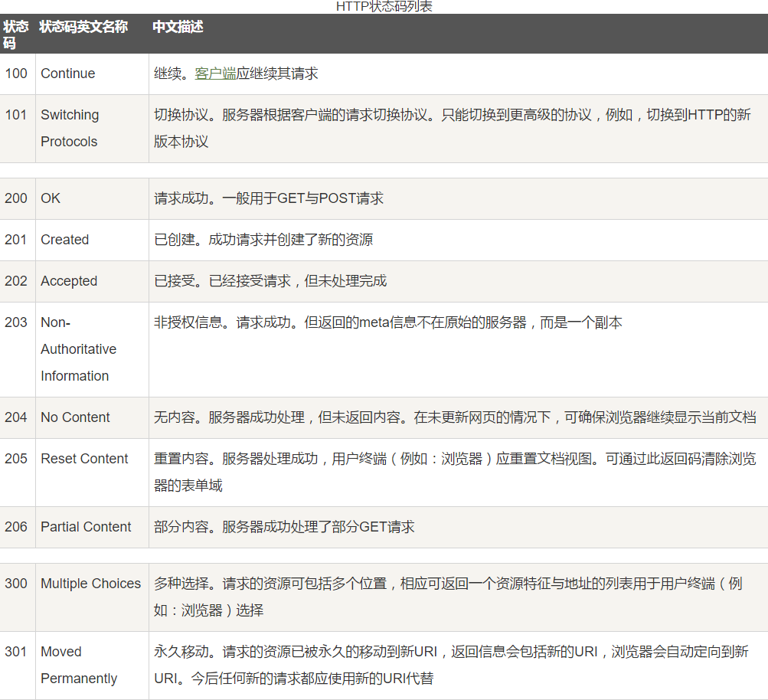Viewport: 768px width, 700px height.
Task: Select the status code 200 cell
Action: tap(18, 198)
